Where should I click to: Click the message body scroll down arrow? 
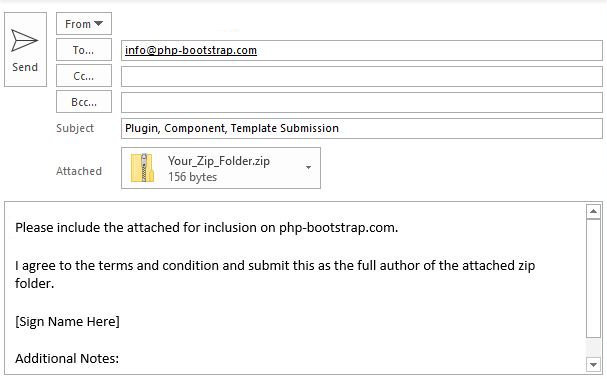[x=593, y=364]
